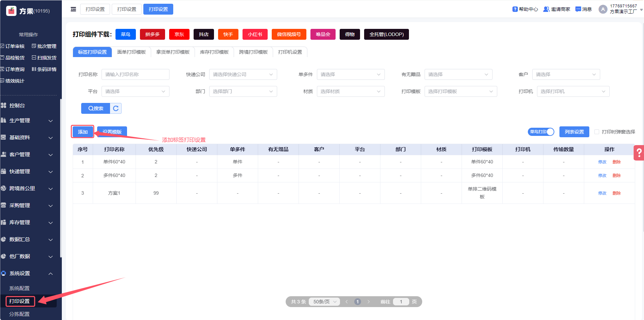Open the 快递公司 dropdown
Screen dimensions: 644x320
coord(243,74)
